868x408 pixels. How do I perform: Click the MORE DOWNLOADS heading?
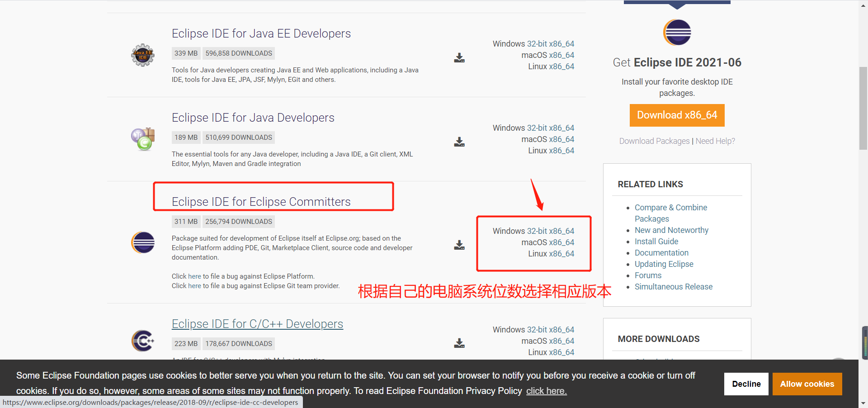click(659, 339)
